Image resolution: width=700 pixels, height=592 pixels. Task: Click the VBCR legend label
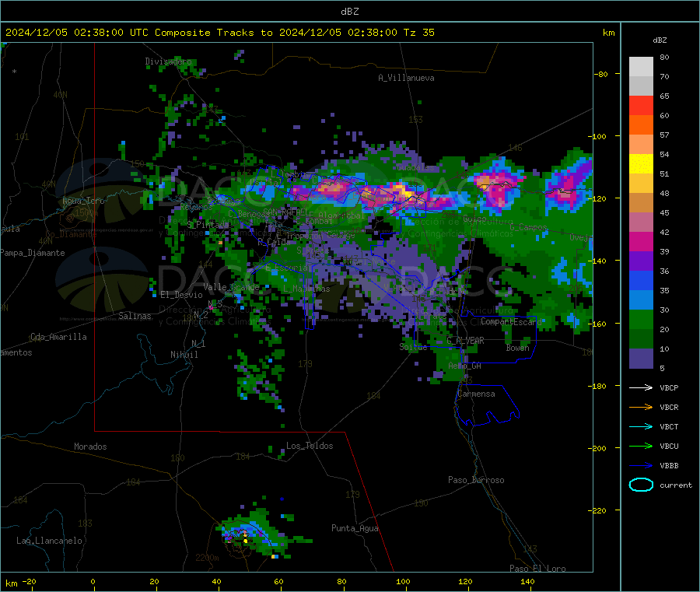(x=669, y=408)
